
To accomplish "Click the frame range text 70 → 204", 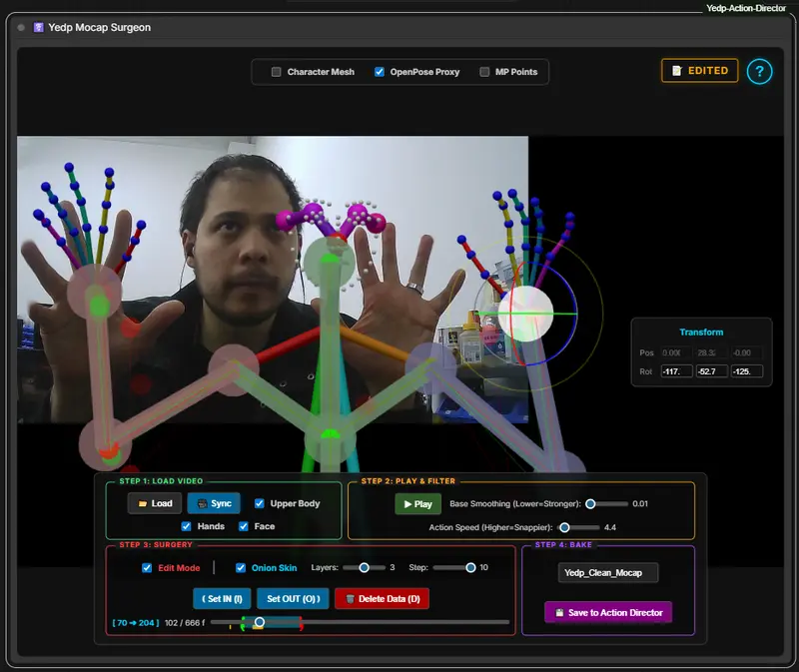I will point(136,623).
